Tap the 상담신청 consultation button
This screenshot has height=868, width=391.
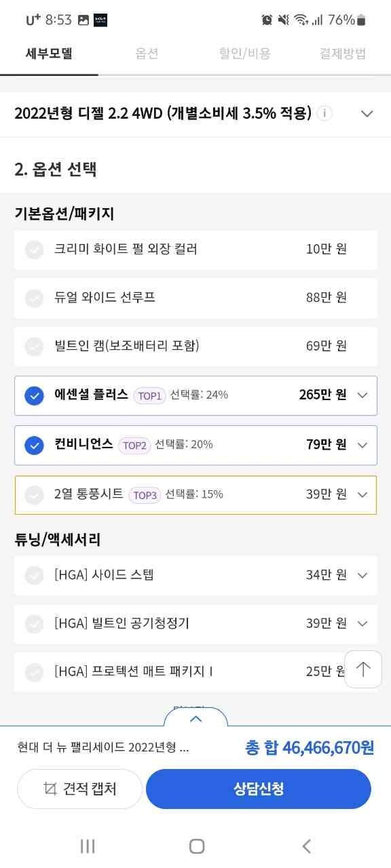(x=258, y=789)
